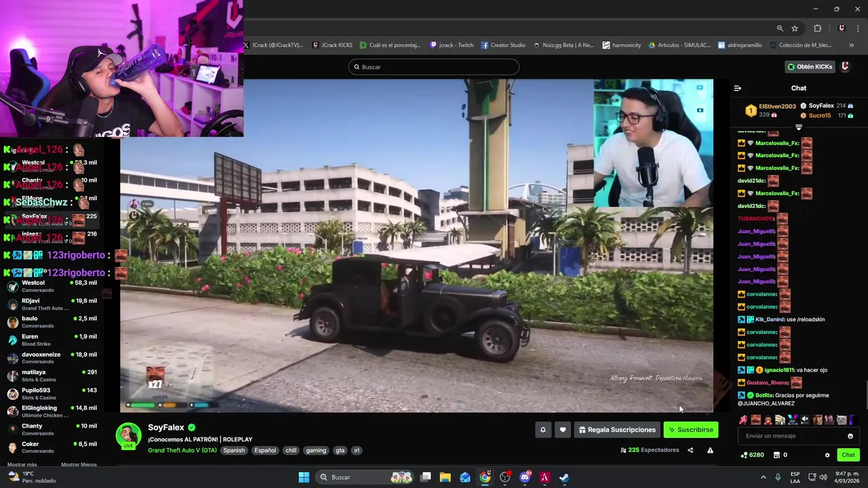Open the emoji picker in message box
Screen dimensions: 868x488
tap(850, 436)
